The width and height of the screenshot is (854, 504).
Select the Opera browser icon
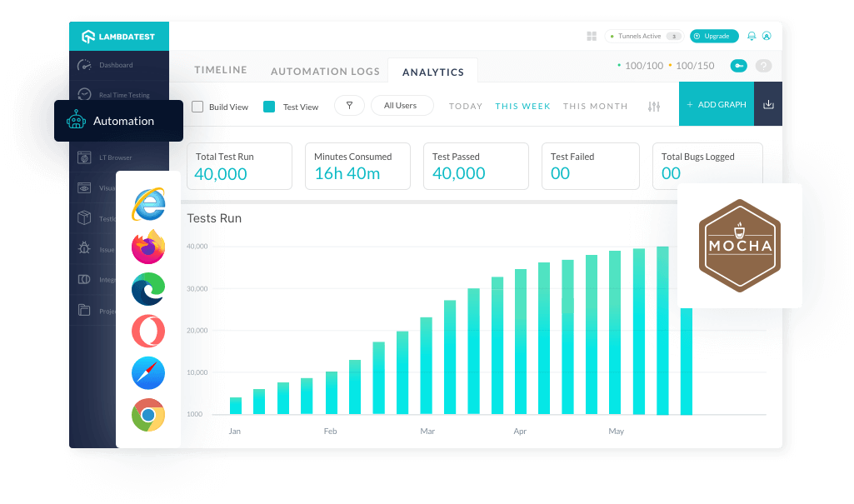pyautogui.click(x=148, y=331)
